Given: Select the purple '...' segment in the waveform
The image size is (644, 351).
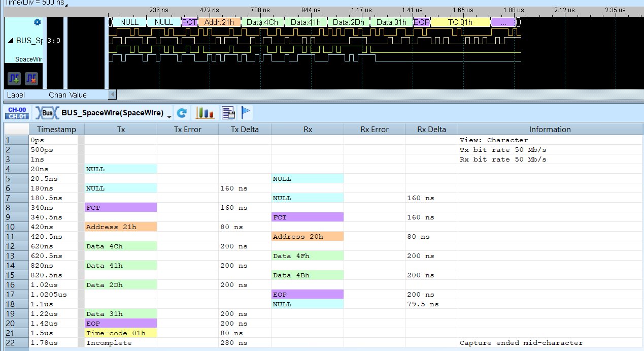Looking at the screenshot, I should coord(503,22).
